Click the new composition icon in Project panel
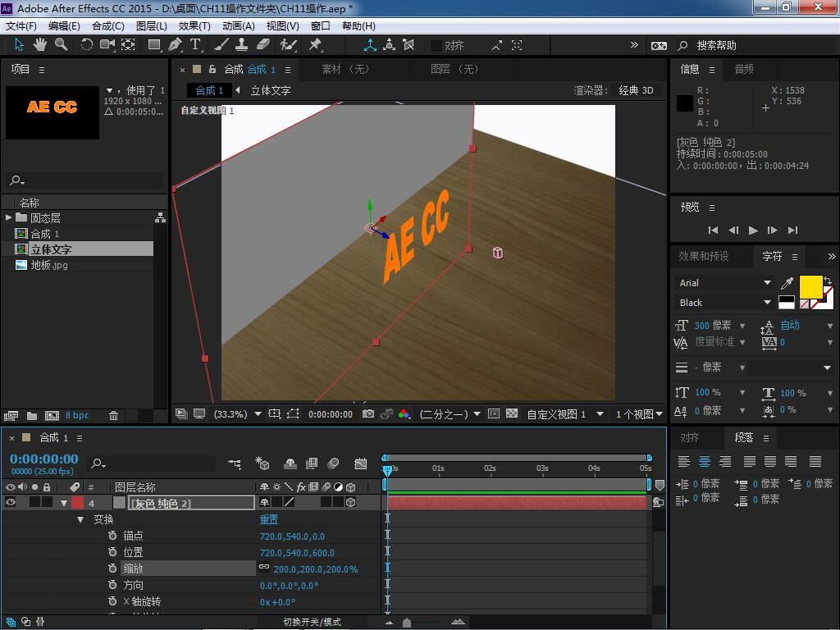Image resolution: width=840 pixels, height=630 pixels. click(52, 416)
